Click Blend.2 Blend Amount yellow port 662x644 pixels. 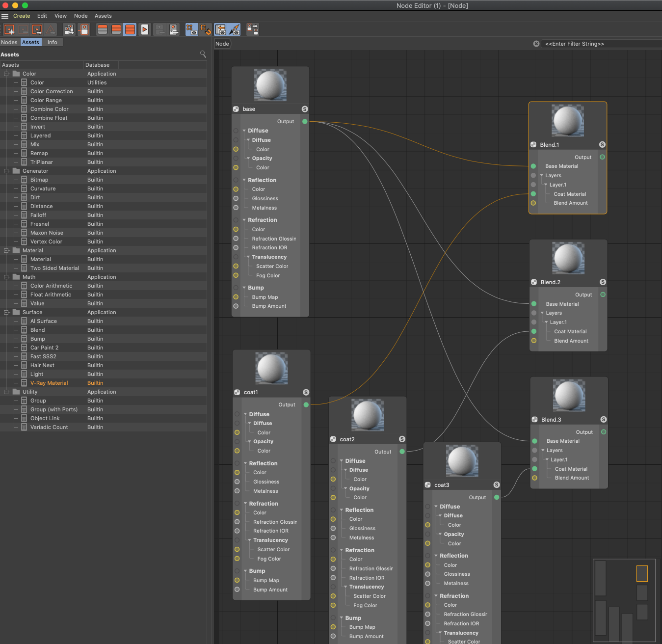534,341
